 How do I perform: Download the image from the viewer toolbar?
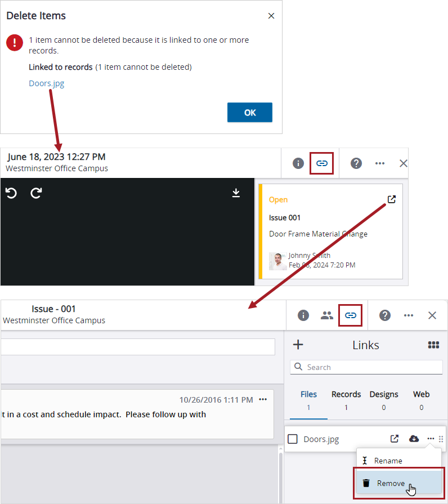236,193
